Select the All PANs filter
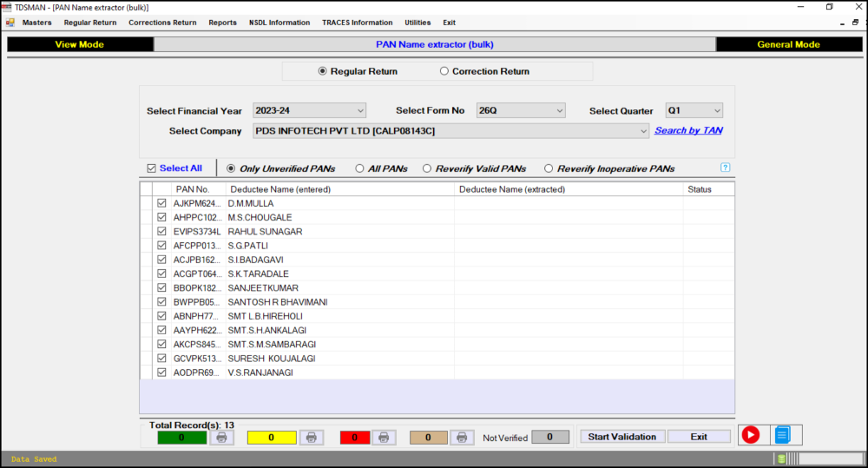The height and width of the screenshot is (468, 868). pos(359,168)
